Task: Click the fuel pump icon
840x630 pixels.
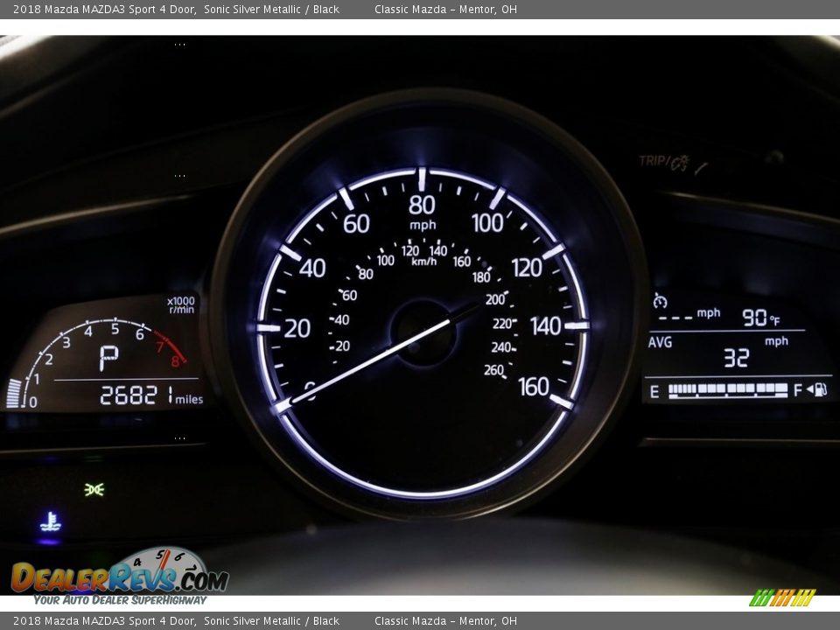Action: coord(819,390)
